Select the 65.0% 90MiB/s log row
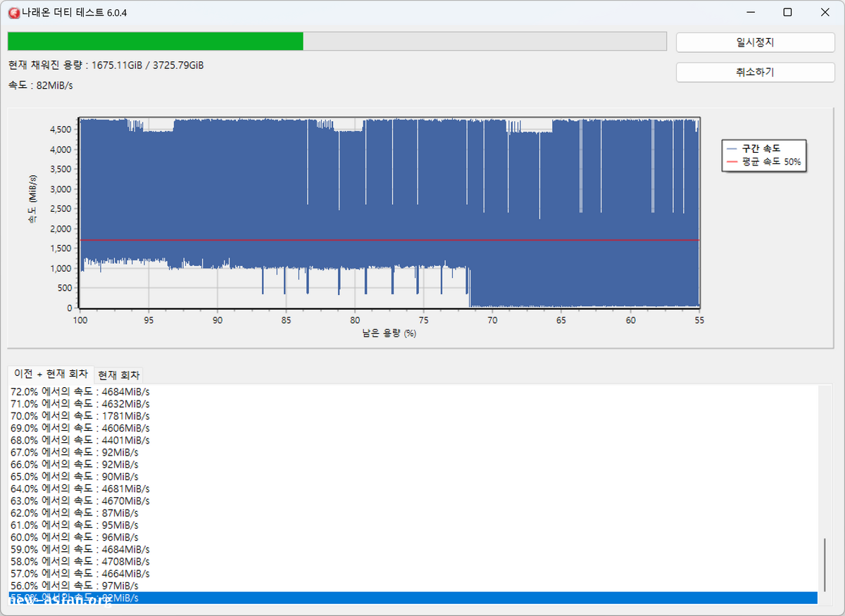This screenshot has width=845, height=616. [x=413, y=476]
